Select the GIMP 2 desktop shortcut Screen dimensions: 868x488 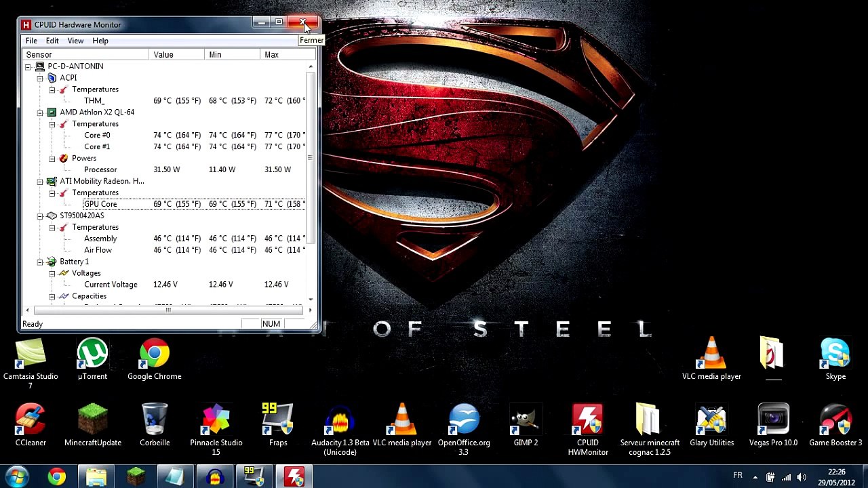526,426
